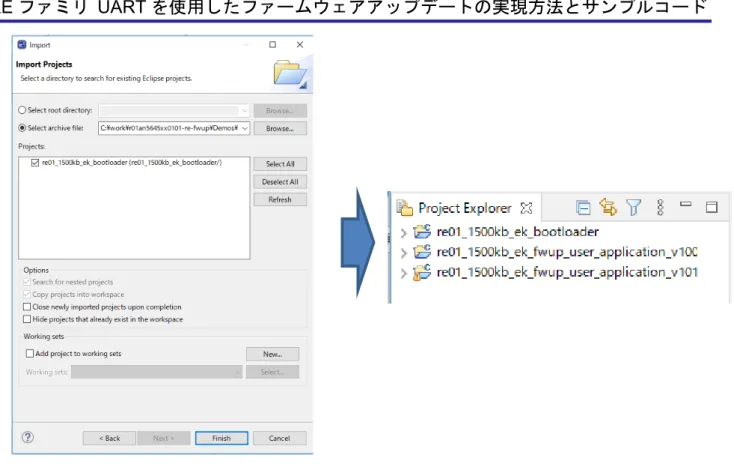Collapse All in Project Explorer toolbar
Image resolution: width=734 pixels, height=473 pixels.
(583, 207)
